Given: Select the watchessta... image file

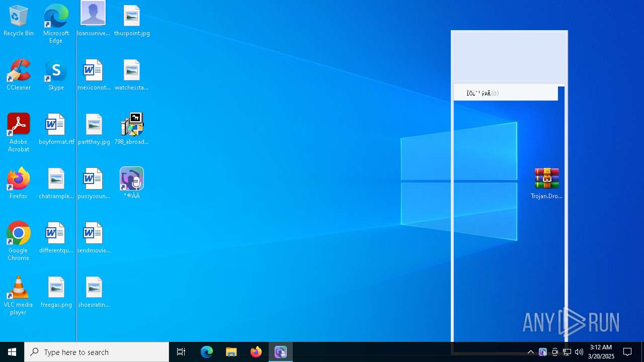Looking at the screenshot, I should click(131, 75).
